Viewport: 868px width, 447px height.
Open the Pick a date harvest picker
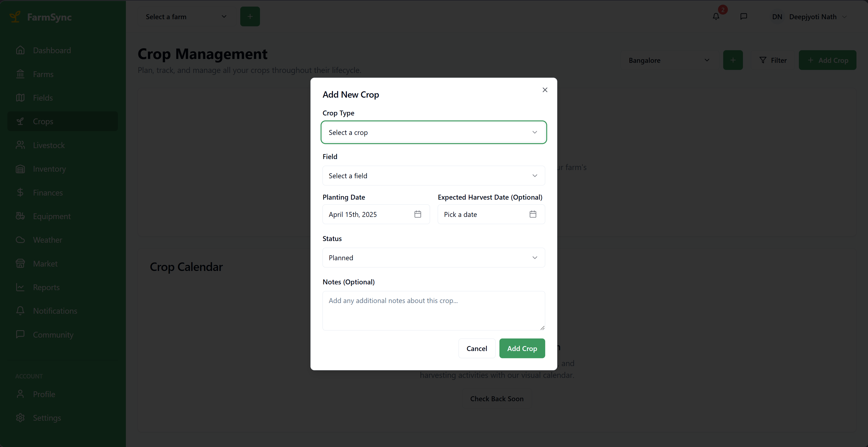point(491,214)
